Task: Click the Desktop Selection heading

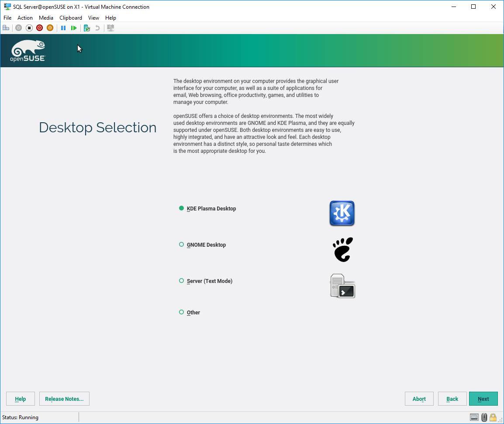Action: (98, 128)
